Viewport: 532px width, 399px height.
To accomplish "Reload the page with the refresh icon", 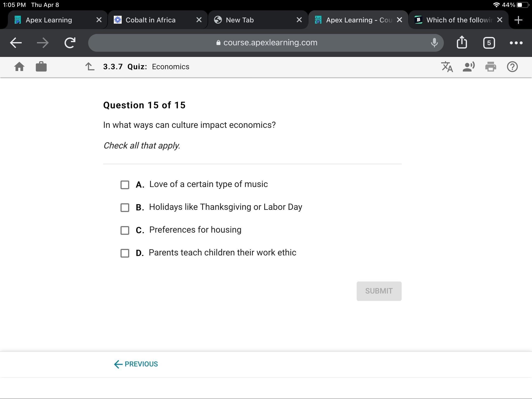I will click(70, 43).
